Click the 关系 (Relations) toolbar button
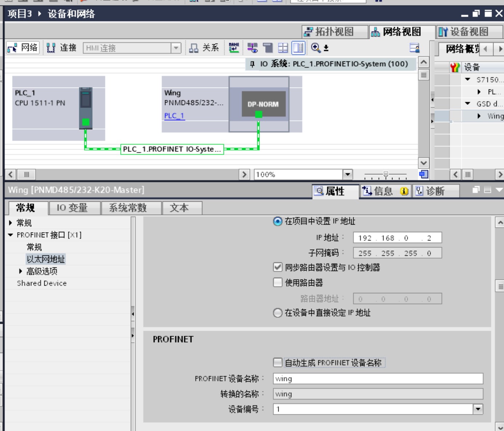Viewport: 504px width, 431px height. tap(204, 48)
